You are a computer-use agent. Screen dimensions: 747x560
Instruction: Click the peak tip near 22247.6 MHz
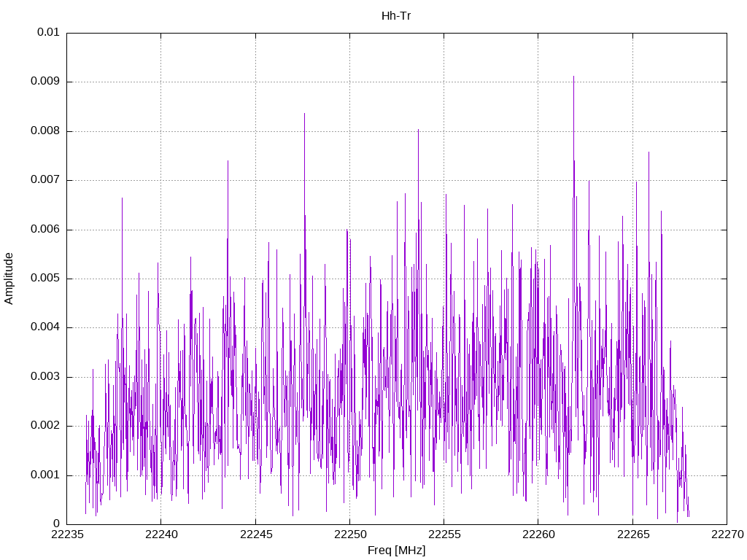pos(304,114)
